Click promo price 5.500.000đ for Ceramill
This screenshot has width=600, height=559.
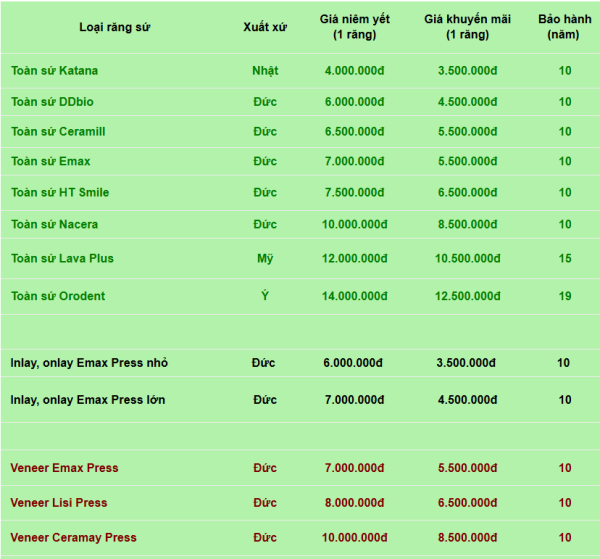468,132
